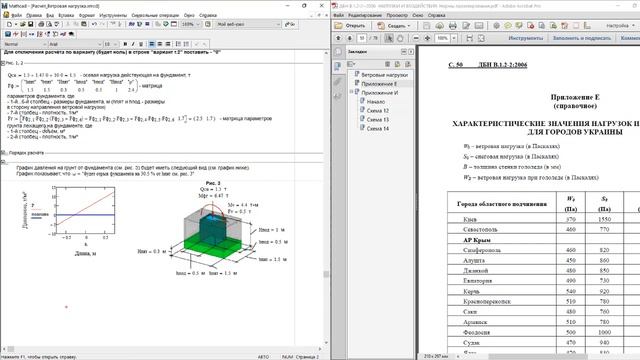The image size is (640, 360).
Task: Add new bookmark icon in Acrobat
Action: pos(397,64)
